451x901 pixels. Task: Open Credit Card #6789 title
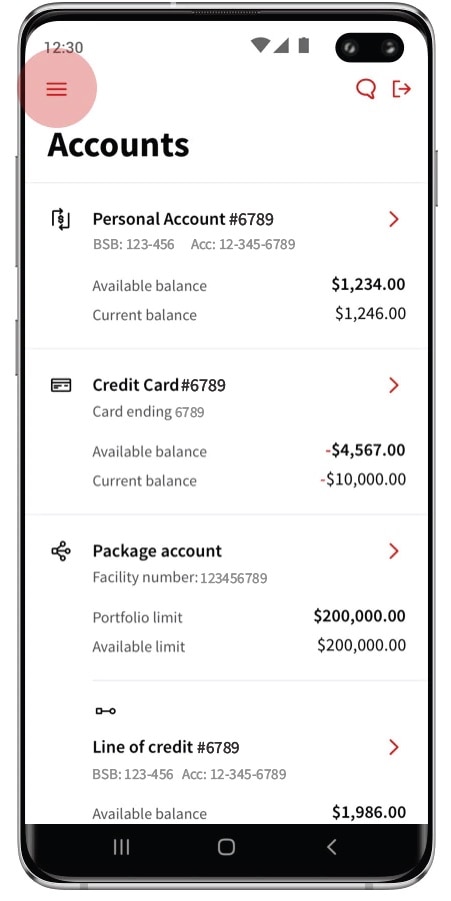[159, 385]
